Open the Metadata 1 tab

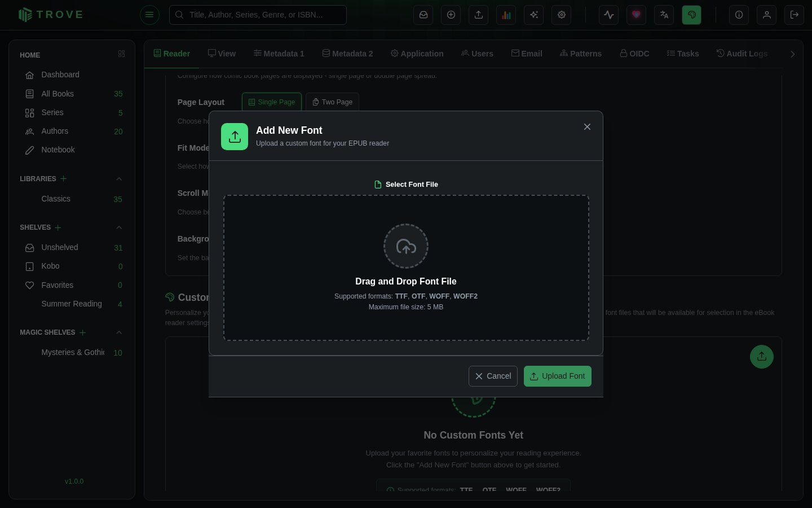(279, 54)
